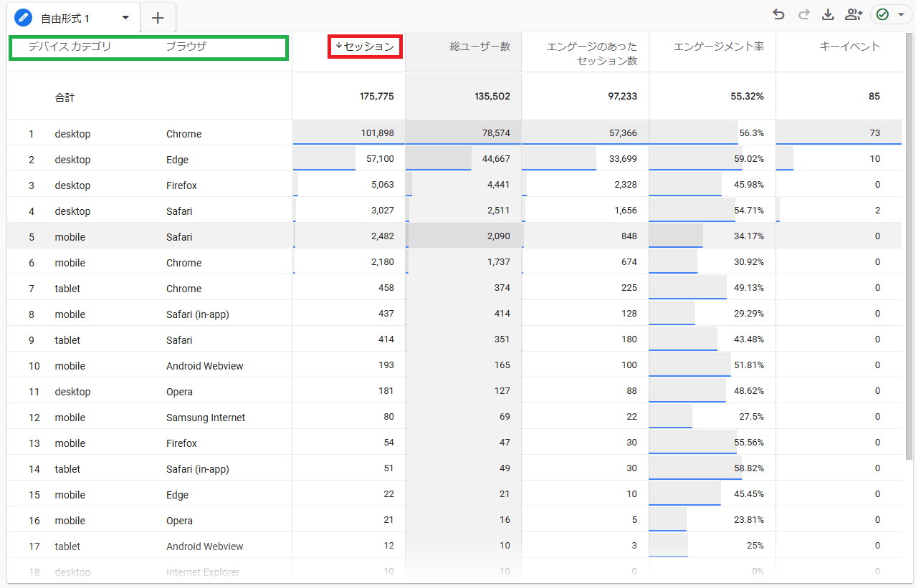Screen dimensions: 916x588
Task: Select the 自由形式 1 tab
Action: (65, 18)
